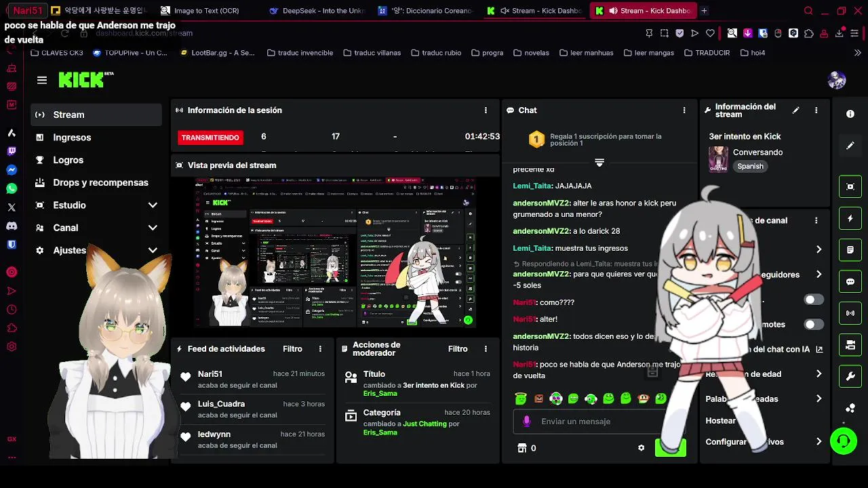Click the Hostear option
The image size is (868, 488).
click(x=720, y=421)
